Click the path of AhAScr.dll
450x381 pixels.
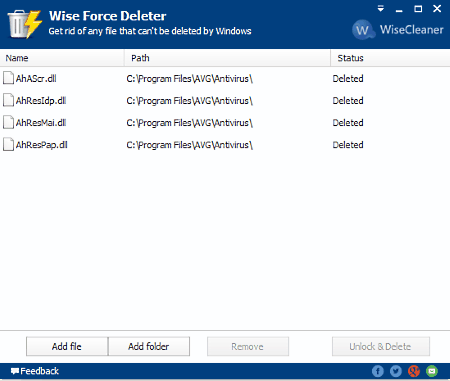coord(190,79)
